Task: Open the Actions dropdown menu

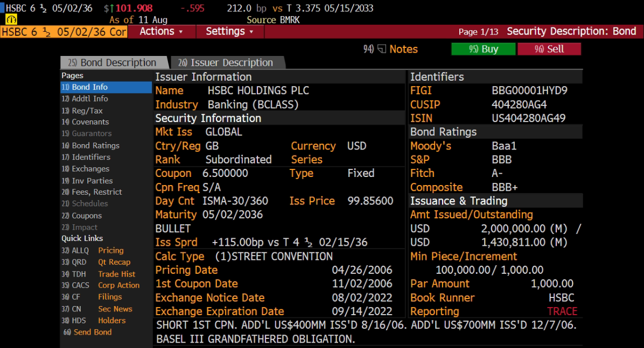Action: click(162, 32)
